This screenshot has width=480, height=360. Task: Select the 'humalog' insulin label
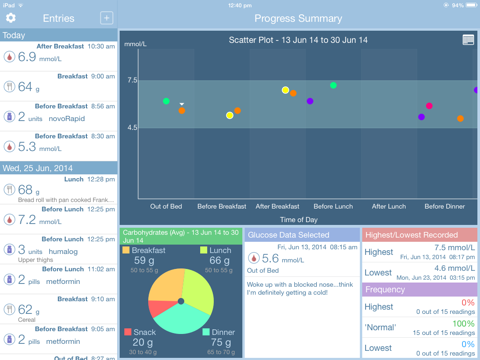pyautogui.click(x=63, y=251)
